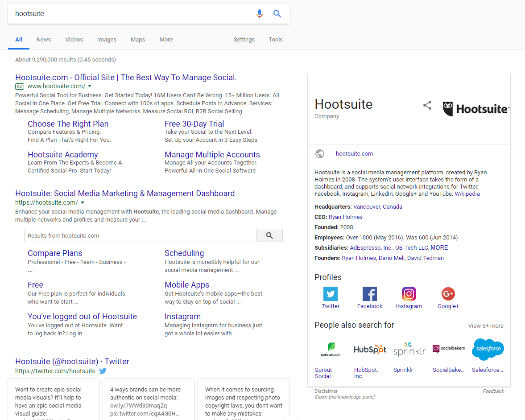
Task: Open the 'sourcing images' tweet card
Action: [x=244, y=399]
